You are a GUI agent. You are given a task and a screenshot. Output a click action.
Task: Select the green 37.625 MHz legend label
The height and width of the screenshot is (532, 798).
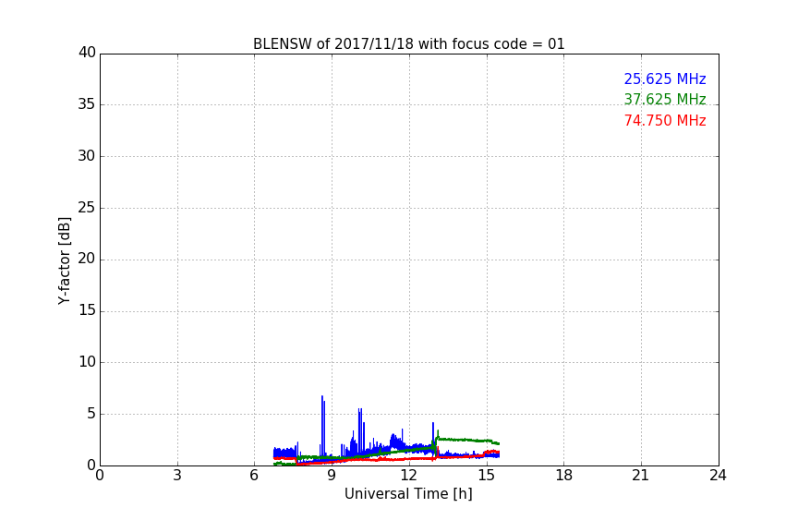665,99
